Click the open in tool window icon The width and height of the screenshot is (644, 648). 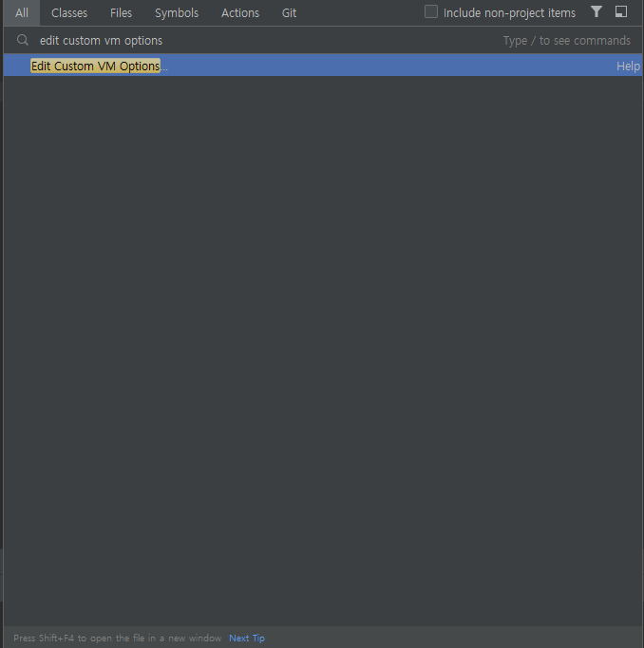pos(621,11)
